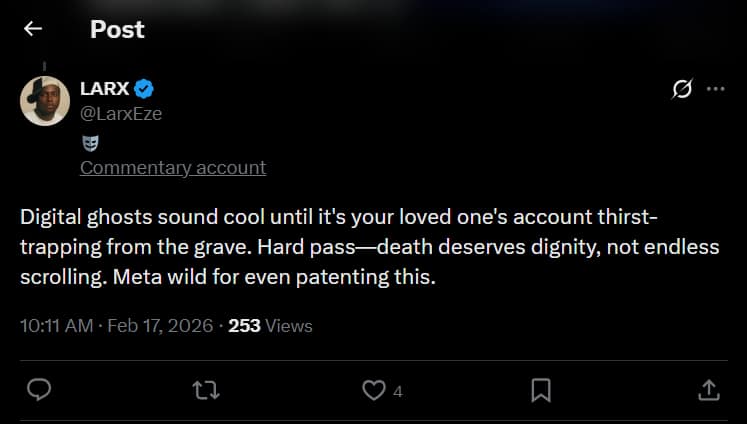
Task: Open LARX's profile picture
Action: [45, 99]
